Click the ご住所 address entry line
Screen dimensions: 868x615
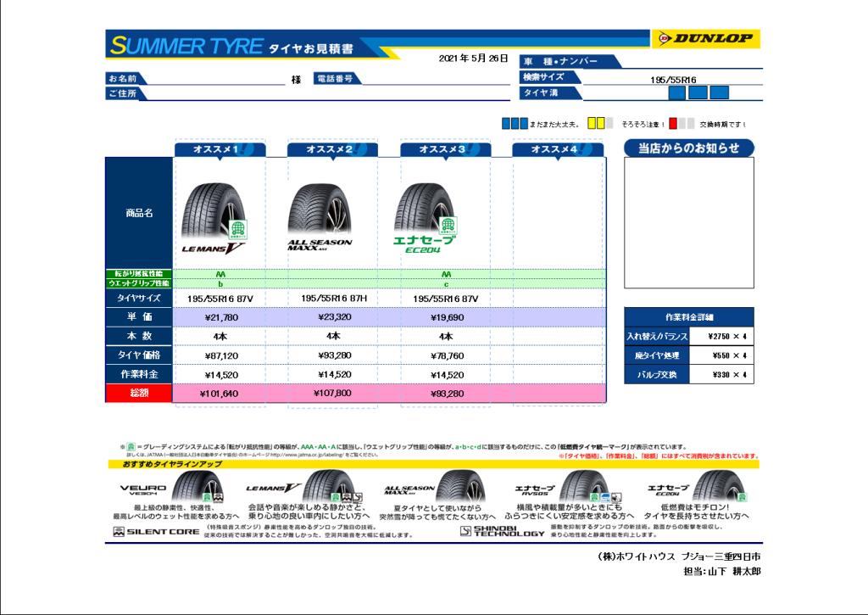click(328, 93)
